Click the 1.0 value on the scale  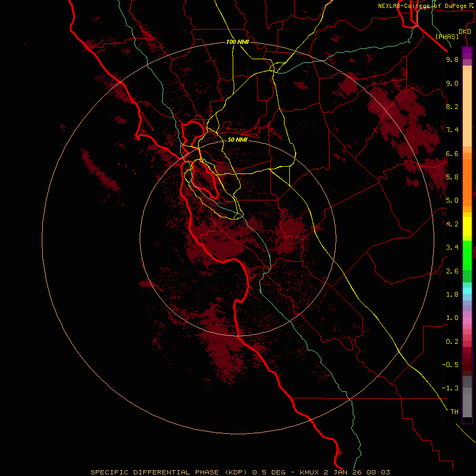point(452,318)
